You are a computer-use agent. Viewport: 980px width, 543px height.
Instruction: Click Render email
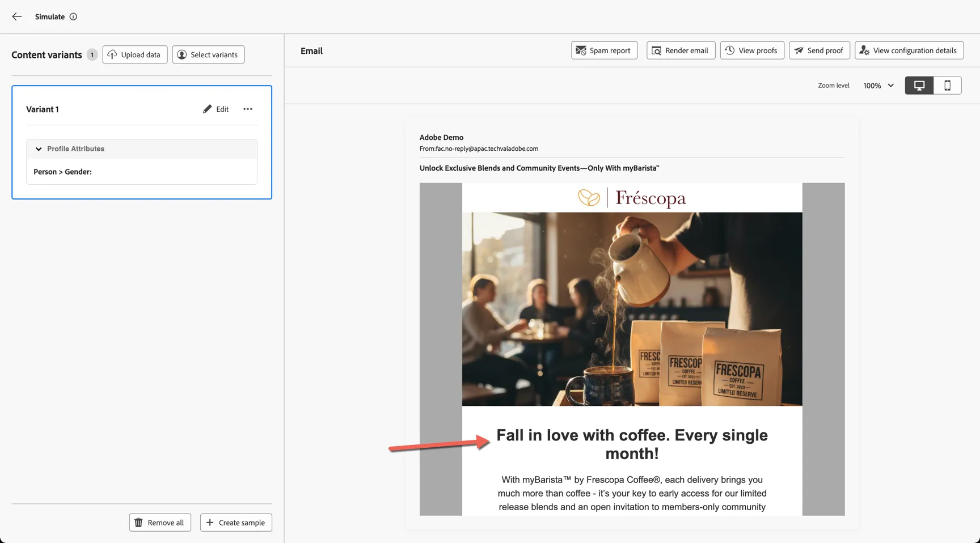pos(681,50)
